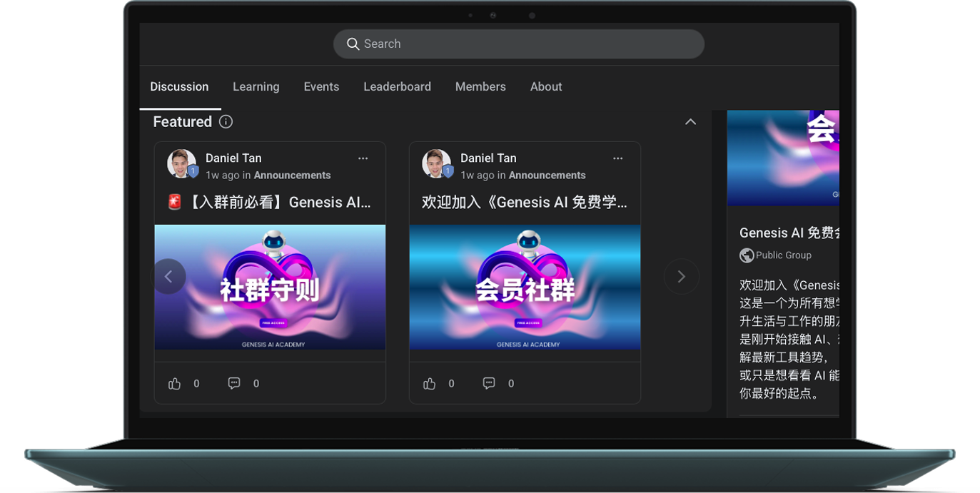Go to next featured post arrow

681,277
